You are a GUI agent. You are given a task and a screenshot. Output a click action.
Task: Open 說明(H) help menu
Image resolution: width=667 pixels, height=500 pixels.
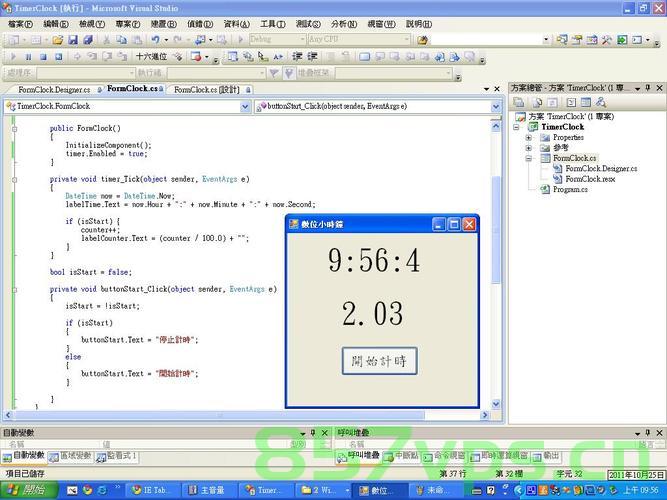point(419,24)
